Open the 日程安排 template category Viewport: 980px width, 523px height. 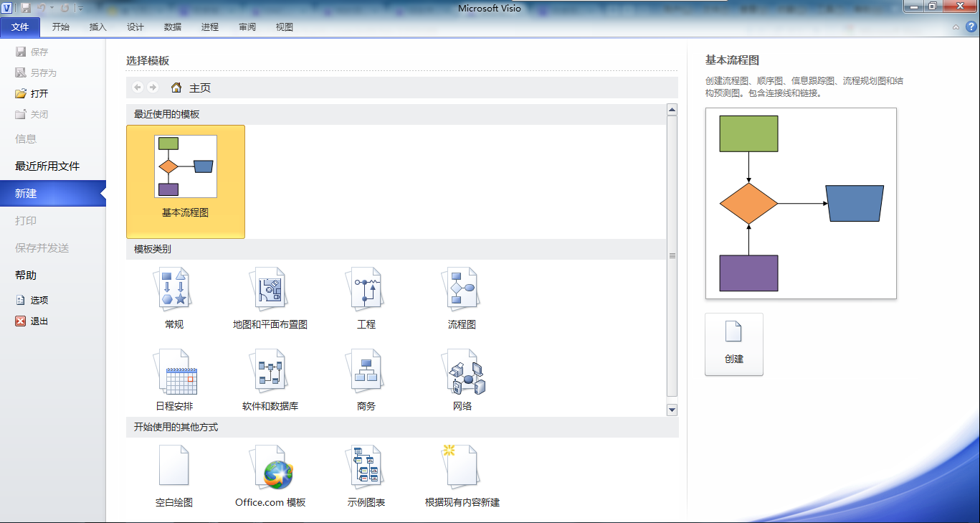(174, 372)
